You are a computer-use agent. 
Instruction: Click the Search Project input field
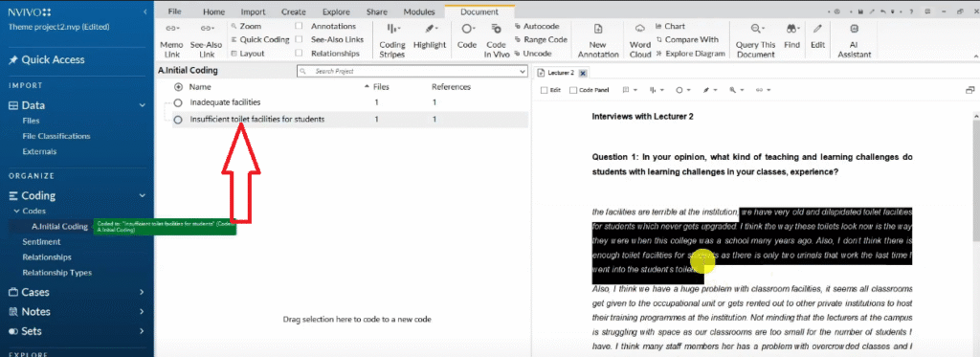[x=412, y=72]
